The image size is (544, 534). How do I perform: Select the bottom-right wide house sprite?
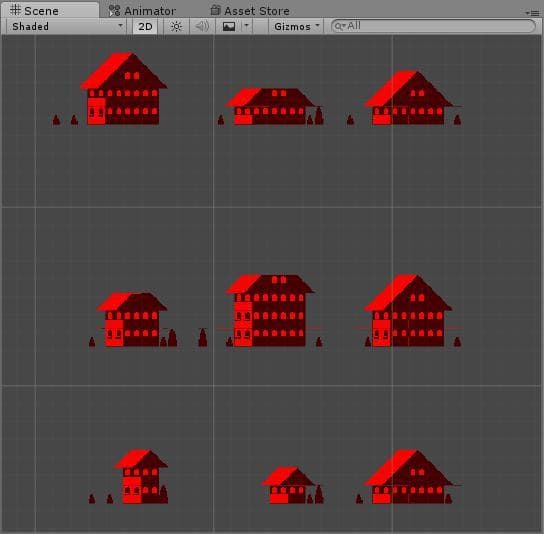(x=408, y=477)
